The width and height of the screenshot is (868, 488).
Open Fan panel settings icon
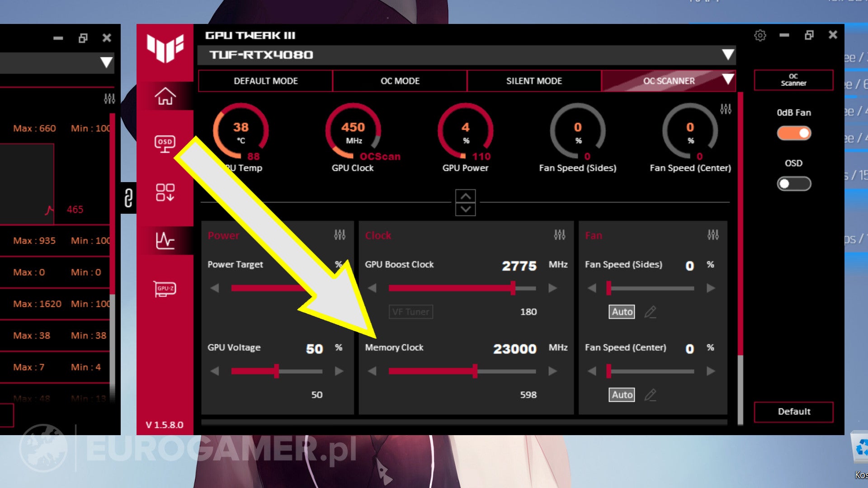pyautogui.click(x=713, y=235)
